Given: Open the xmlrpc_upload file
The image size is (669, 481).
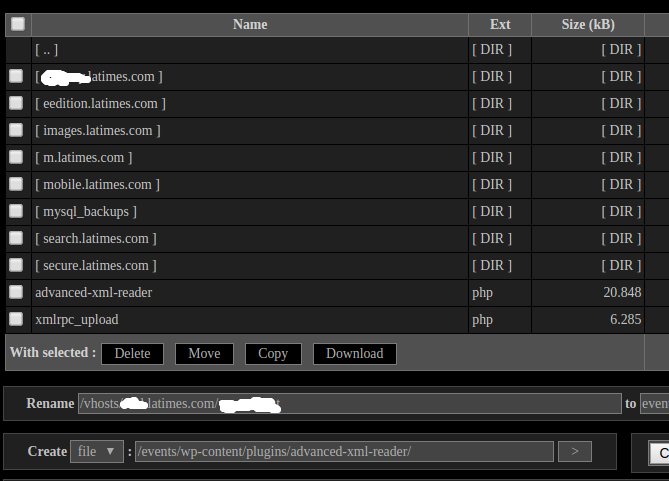Looking at the screenshot, I should point(77,320).
